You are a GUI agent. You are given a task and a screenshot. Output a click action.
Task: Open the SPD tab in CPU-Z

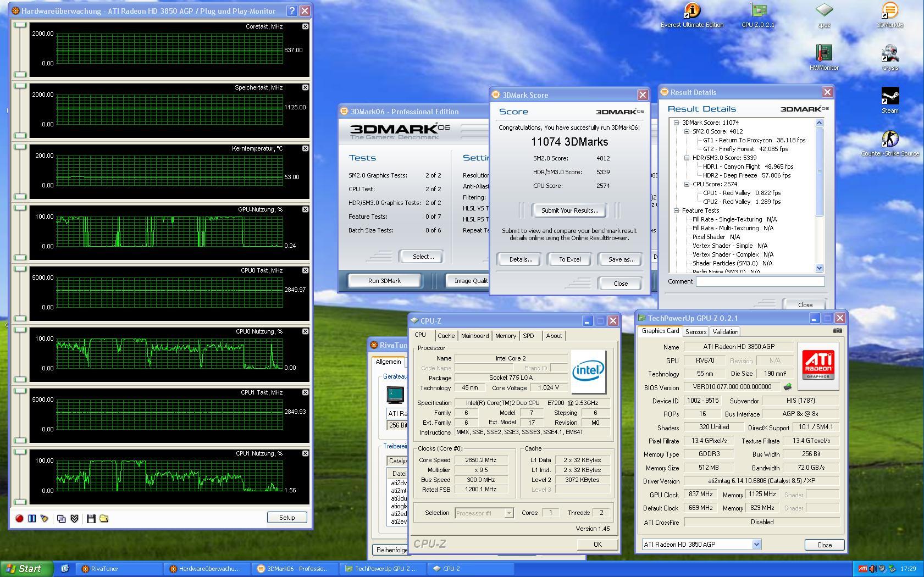[x=528, y=336]
